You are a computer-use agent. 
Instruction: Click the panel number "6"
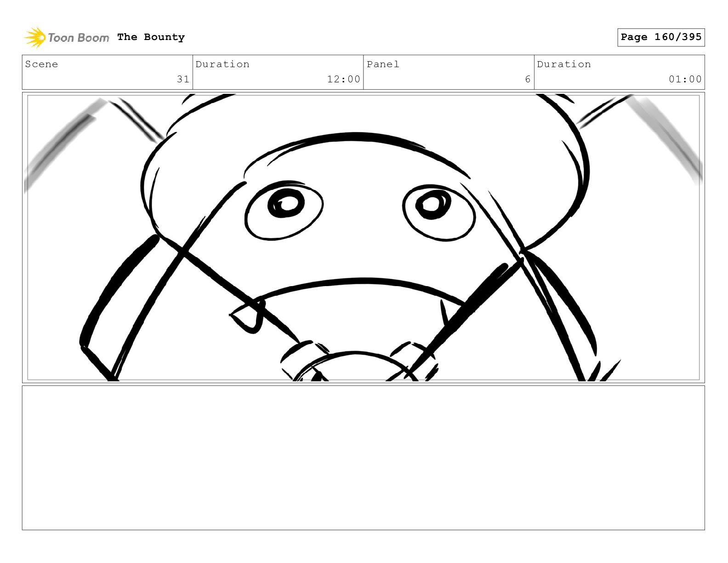528,79
